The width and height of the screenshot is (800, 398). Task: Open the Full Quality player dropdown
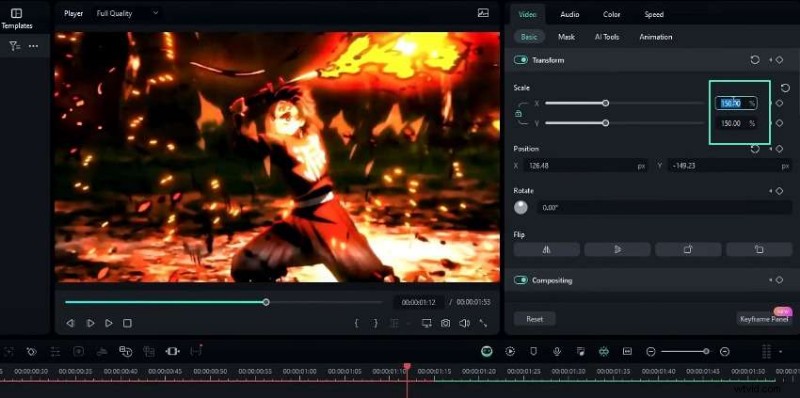[128, 14]
